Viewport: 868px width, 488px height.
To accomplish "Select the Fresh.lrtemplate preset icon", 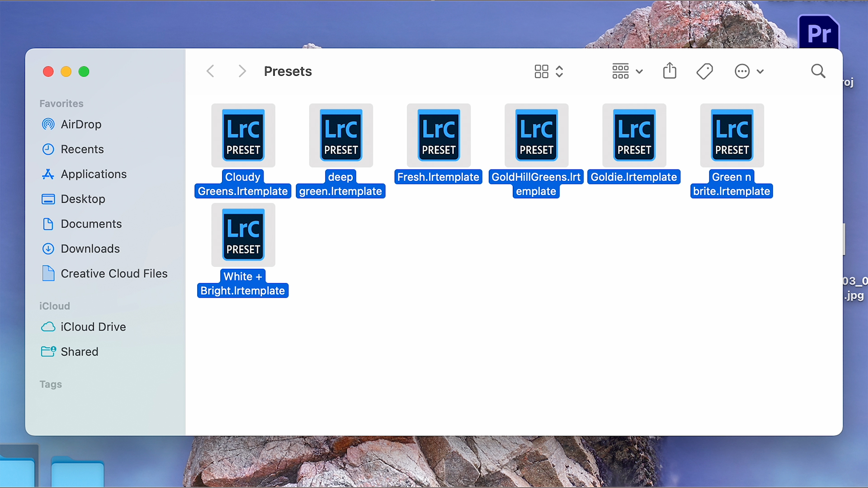I will [x=439, y=136].
